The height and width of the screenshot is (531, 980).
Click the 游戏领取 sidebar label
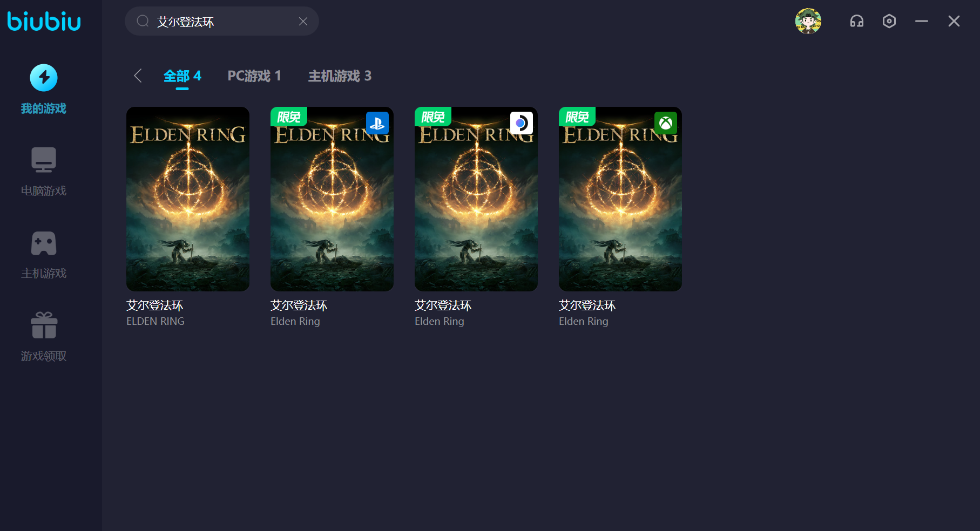pos(44,356)
